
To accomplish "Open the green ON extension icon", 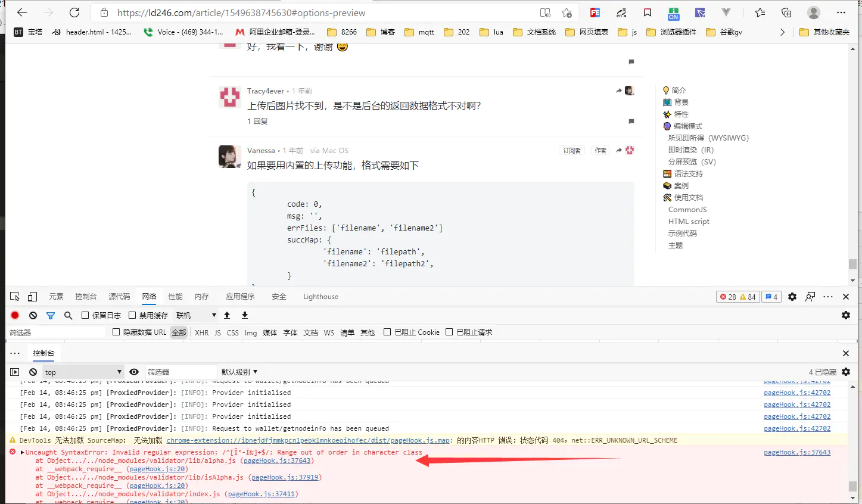I will [x=674, y=13].
